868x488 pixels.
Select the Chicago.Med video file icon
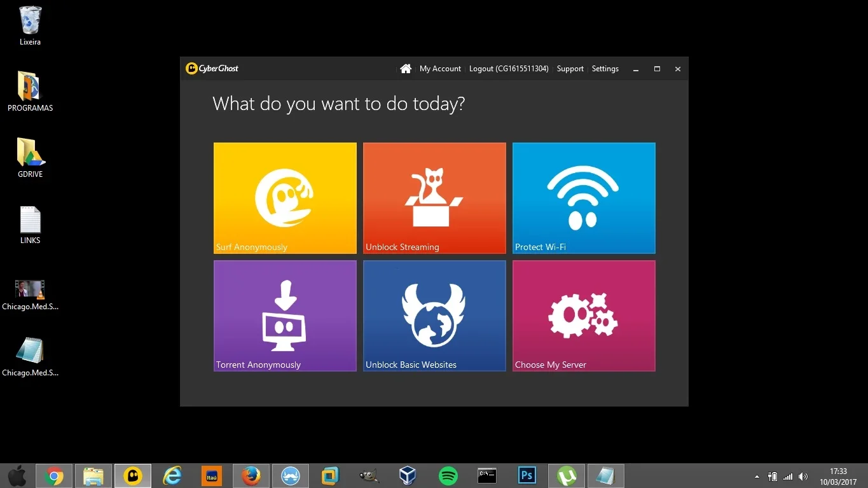click(x=30, y=295)
